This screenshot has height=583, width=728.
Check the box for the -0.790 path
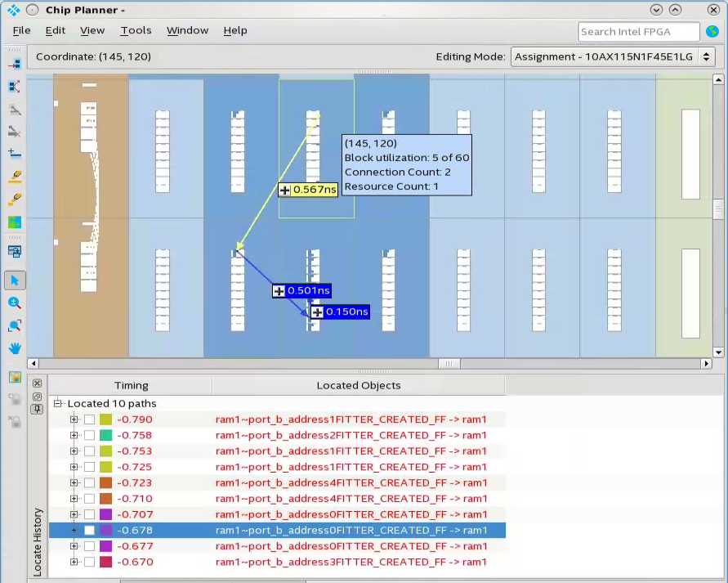pyautogui.click(x=90, y=419)
